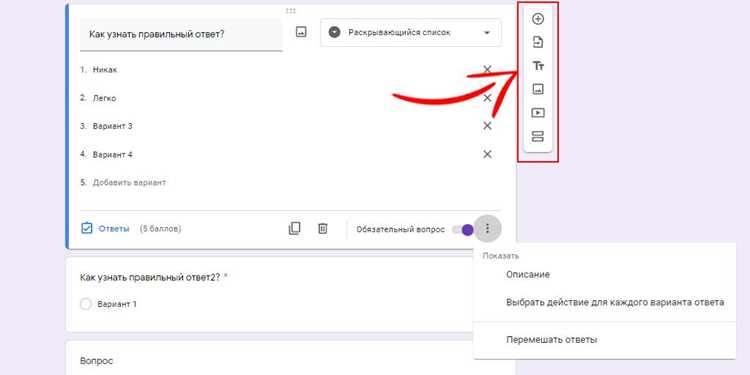Screen dimensions: 750x375
Task: Choose 'Описание' in the menu
Action: pos(528,275)
